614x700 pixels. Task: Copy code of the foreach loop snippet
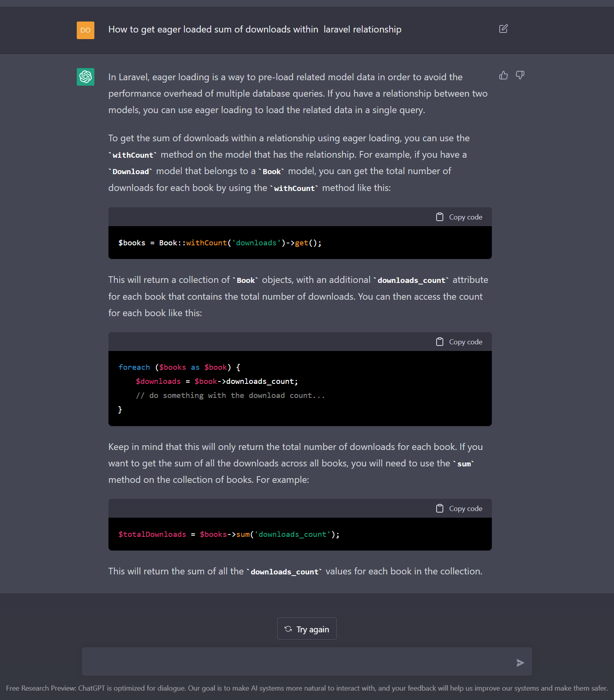click(459, 342)
